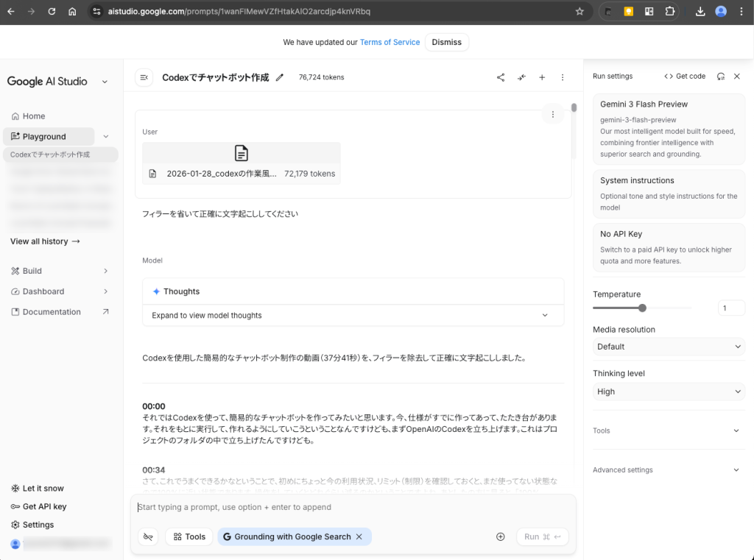Toggle the URL context link icon
Image resolution: width=754 pixels, height=560 pixels.
pyautogui.click(x=148, y=536)
